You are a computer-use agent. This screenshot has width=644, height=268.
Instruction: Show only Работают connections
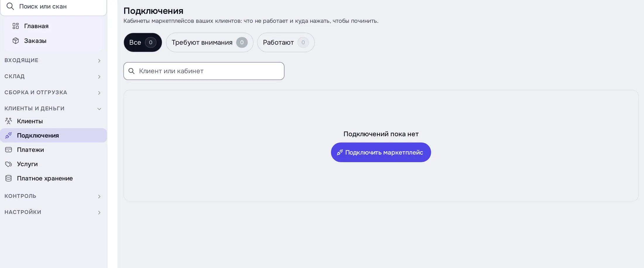click(x=286, y=42)
